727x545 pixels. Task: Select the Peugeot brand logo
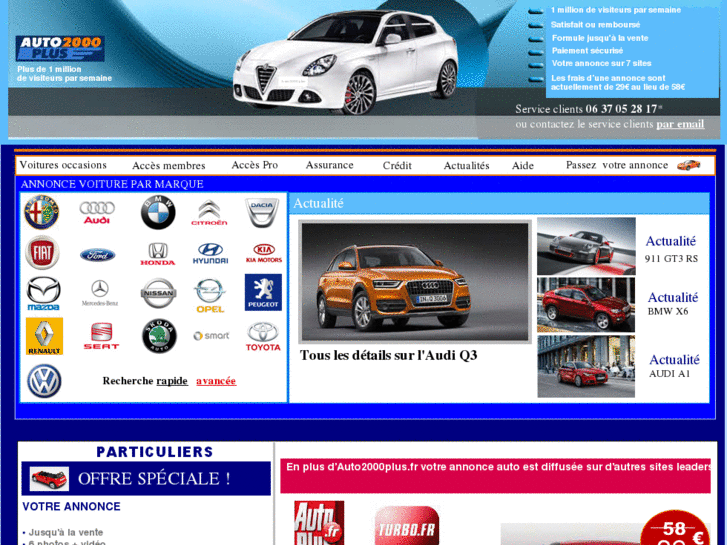point(263,292)
